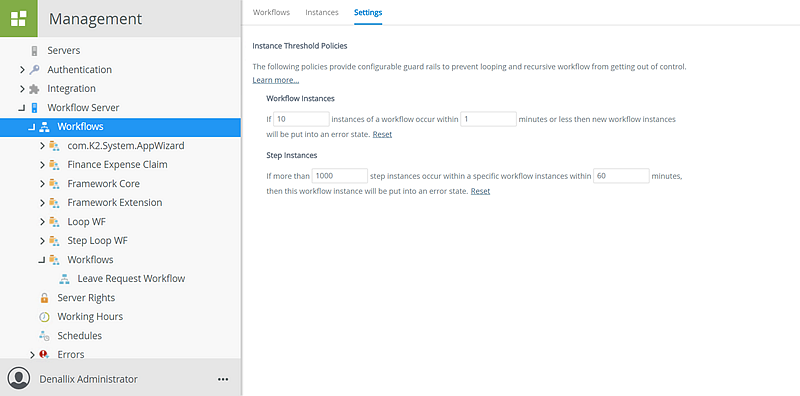
Task: Collapse the Workflow Server node
Action: [x=21, y=108]
